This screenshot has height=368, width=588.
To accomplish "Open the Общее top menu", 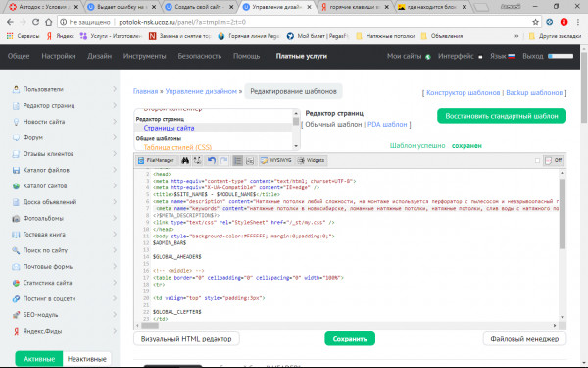I will click(x=19, y=56).
